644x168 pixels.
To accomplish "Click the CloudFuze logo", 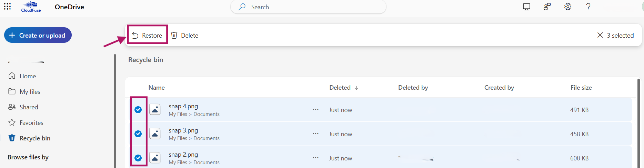I will click(x=31, y=7).
